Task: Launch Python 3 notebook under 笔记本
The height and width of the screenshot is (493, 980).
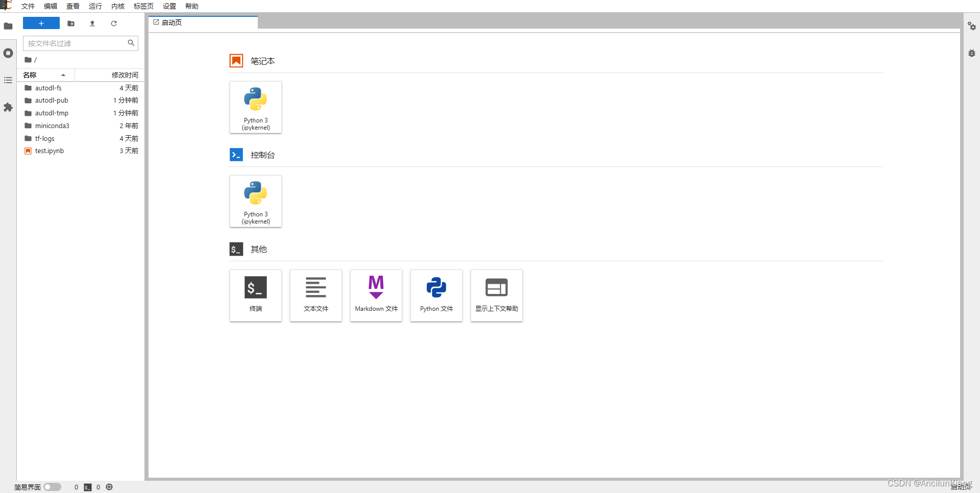Action: 256,107
